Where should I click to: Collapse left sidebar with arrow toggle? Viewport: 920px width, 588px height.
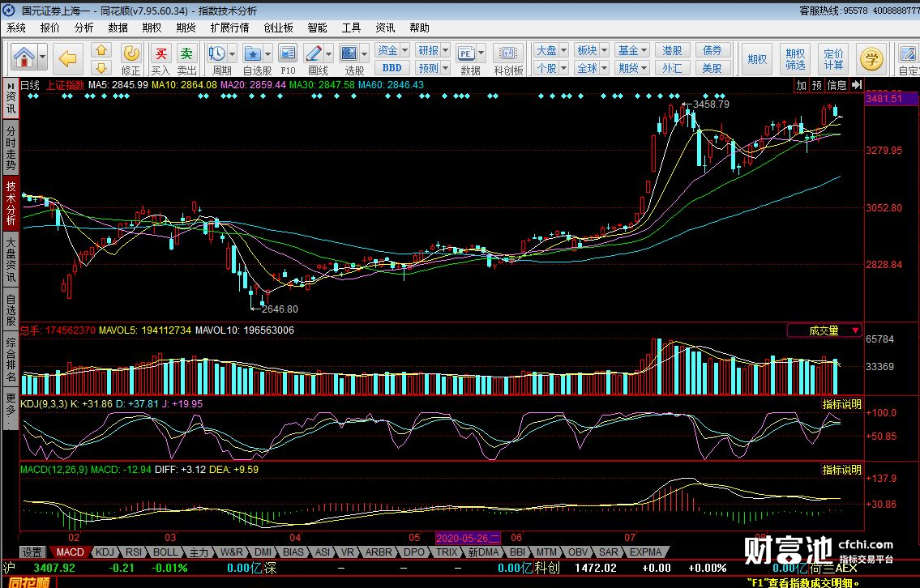tap(11, 85)
